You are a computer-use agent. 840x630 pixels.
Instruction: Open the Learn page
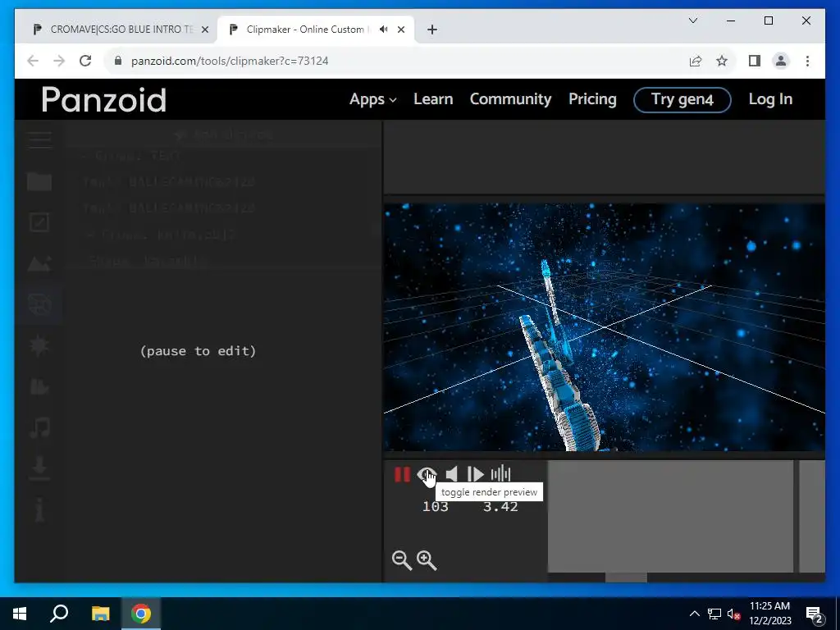(433, 99)
